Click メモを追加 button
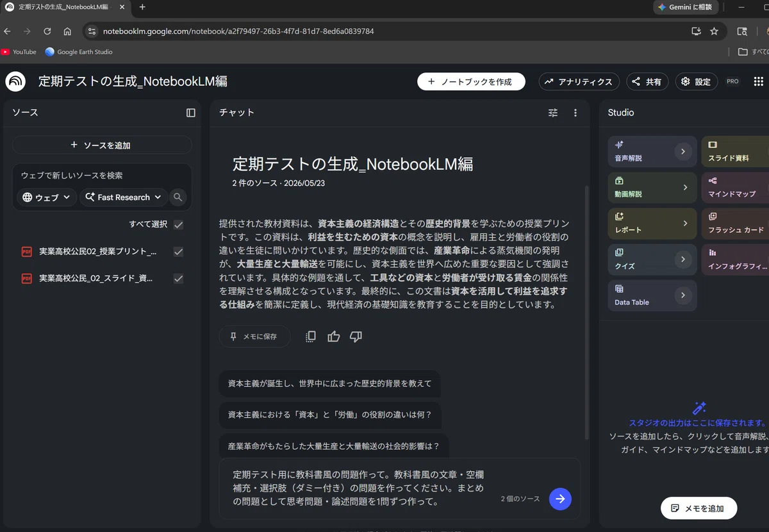The height and width of the screenshot is (532, 769). point(699,508)
